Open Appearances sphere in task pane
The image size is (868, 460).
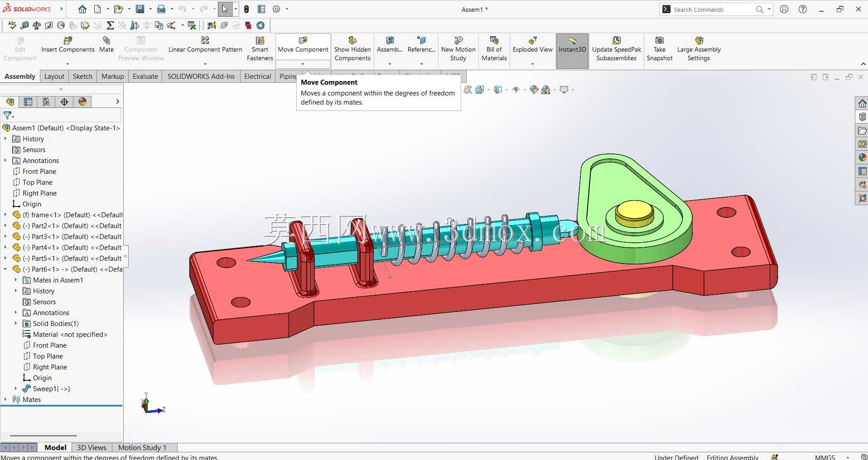862,158
